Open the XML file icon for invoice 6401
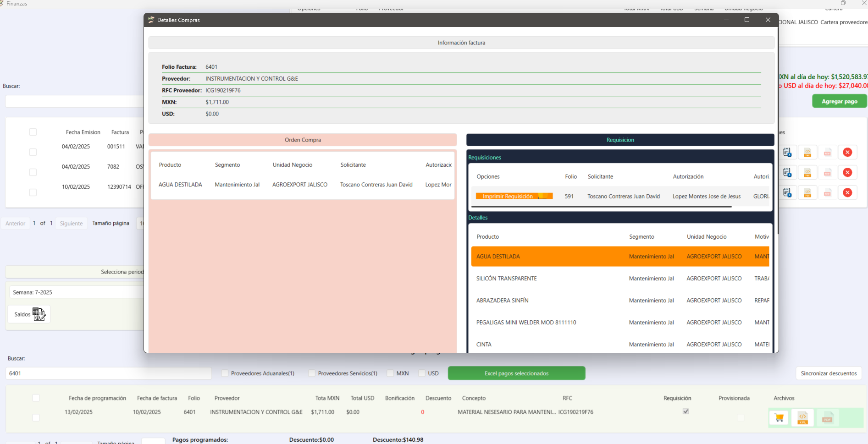 (x=802, y=418)
